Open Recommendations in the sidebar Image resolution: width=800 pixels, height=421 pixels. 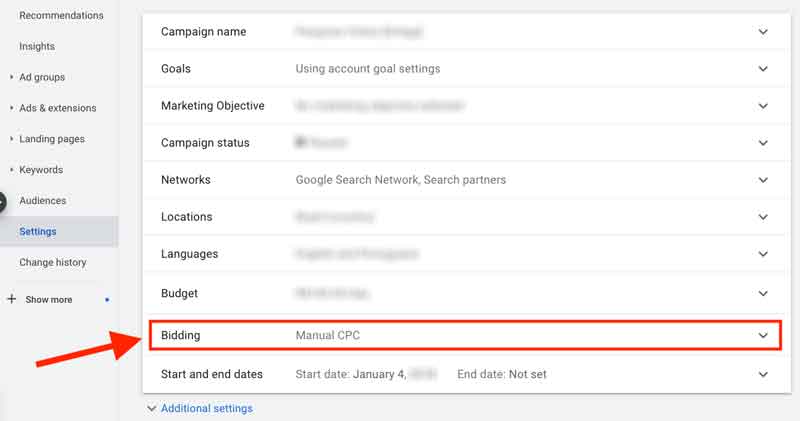(61, 15)
